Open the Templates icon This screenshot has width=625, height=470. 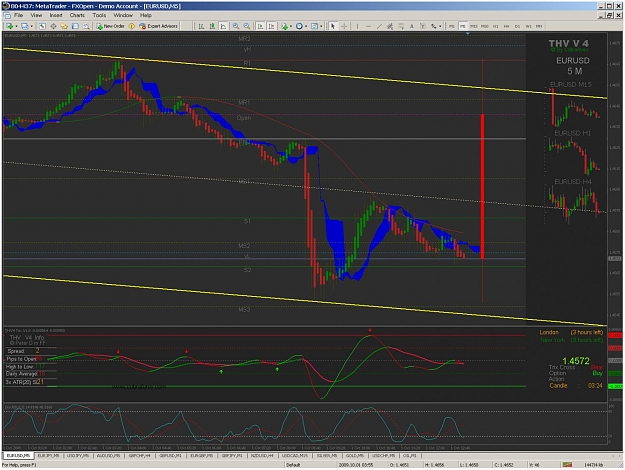(314, 26)
